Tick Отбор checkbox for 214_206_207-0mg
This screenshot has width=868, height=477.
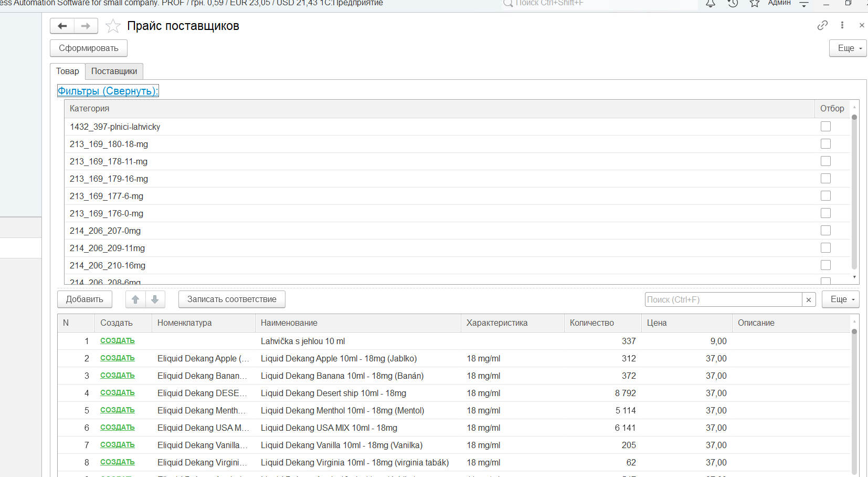825,231
